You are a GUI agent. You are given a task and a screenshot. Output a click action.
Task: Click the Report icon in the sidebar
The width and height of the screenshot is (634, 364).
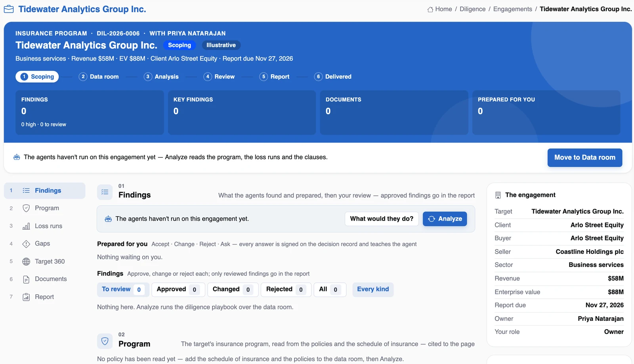click(26, 297)
